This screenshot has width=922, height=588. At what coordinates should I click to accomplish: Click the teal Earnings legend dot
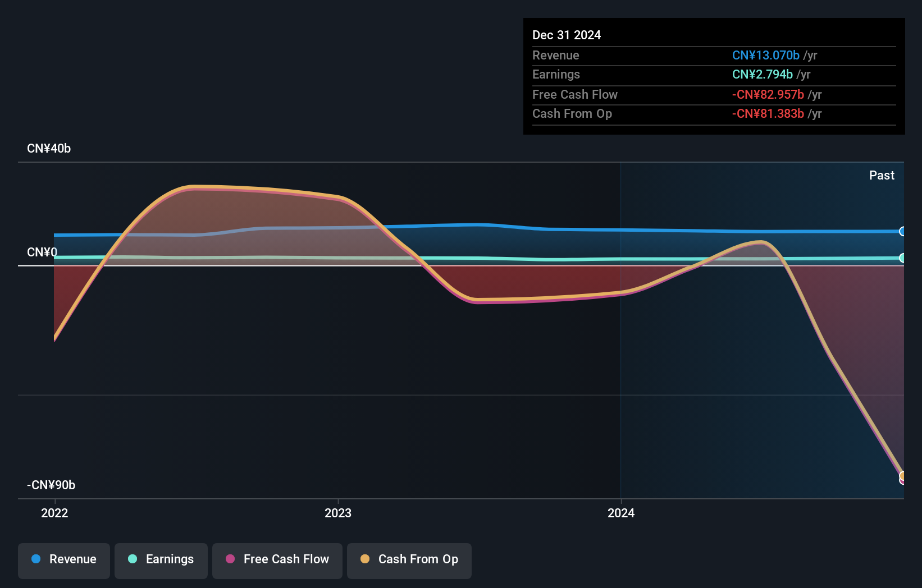[x=133, y=559]
